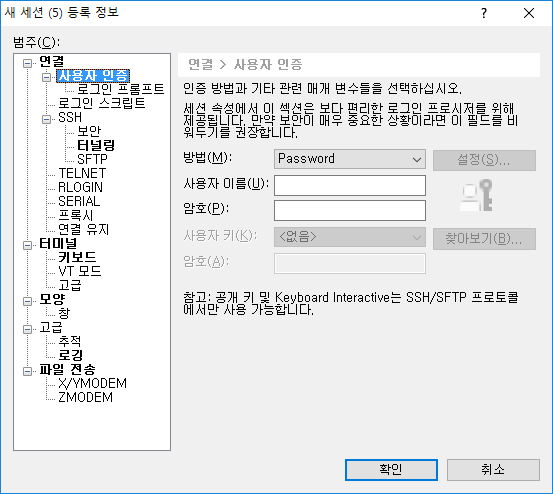Open ZMODEM settings
The width and height of the screenshot is (553, 494).
click(x=85, y=397)
